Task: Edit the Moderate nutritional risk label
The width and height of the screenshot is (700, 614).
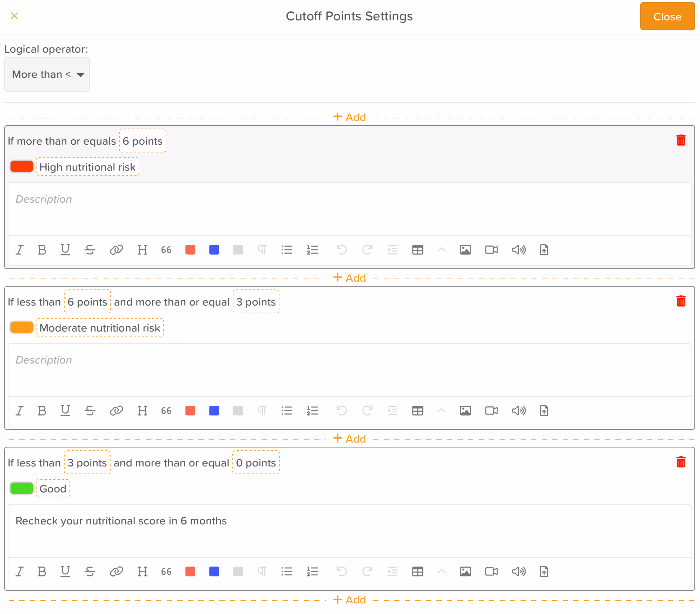Action: coord(100,328)
